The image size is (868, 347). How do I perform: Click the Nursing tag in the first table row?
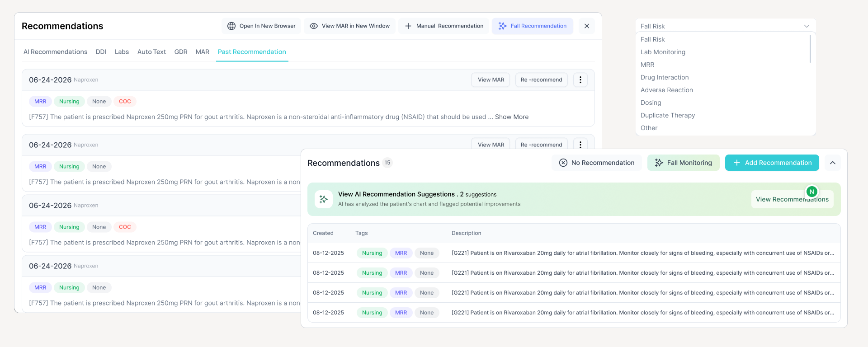point(372,253)
